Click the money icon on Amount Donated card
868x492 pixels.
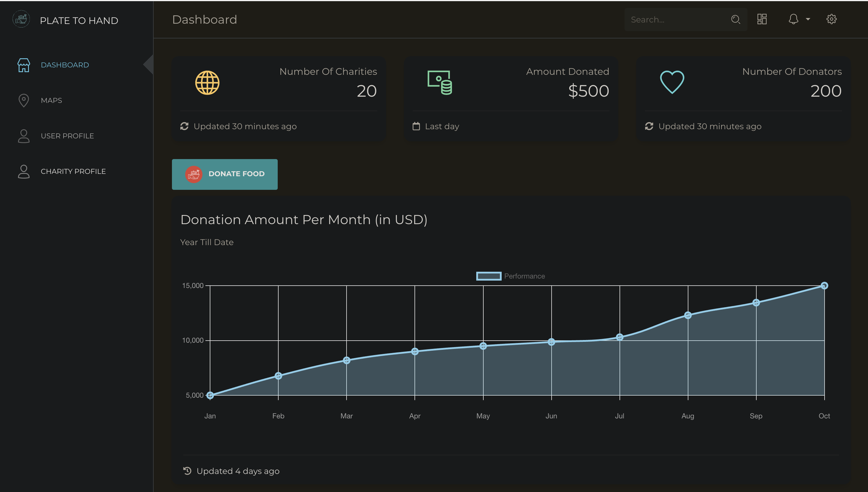[440, 83]
